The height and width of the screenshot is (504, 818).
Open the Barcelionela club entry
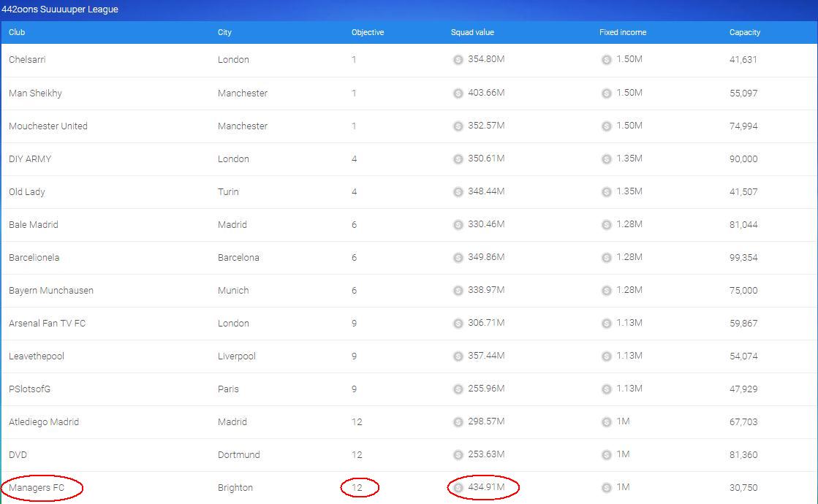tap(34, 257)
